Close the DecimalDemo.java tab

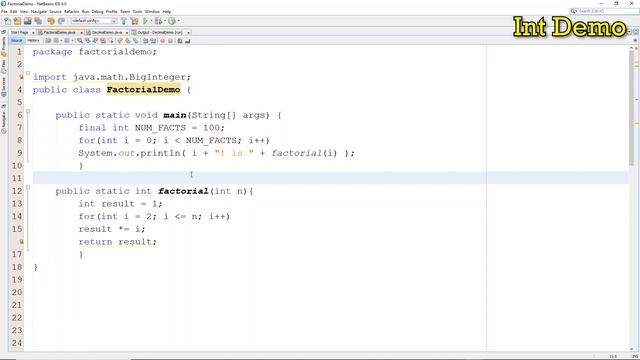(x=127, y=33)
